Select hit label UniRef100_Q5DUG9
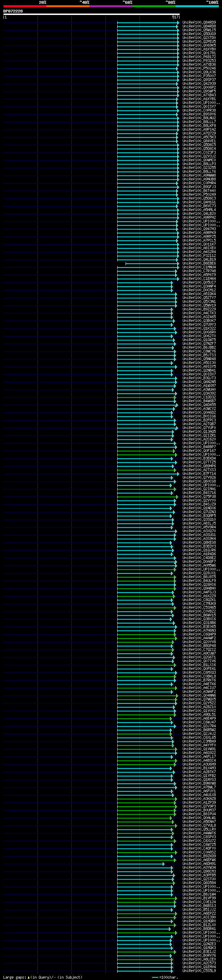 click(x=199, y=34)
